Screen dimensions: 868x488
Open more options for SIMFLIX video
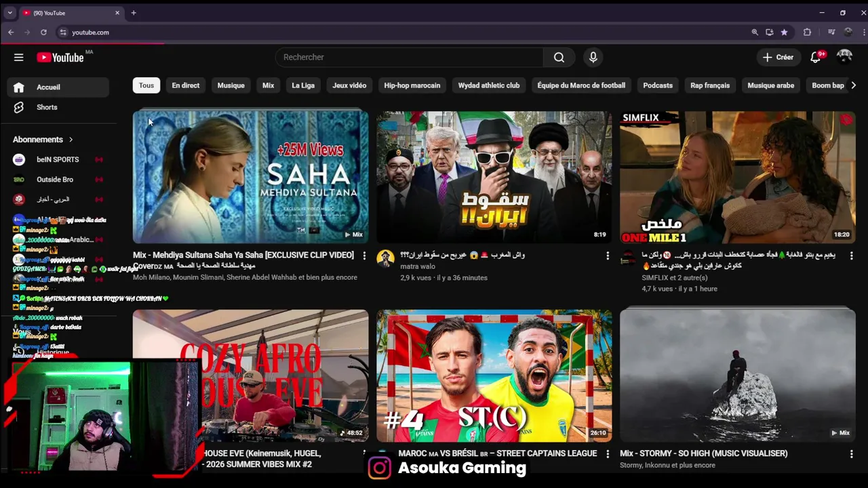coord(852,256)
